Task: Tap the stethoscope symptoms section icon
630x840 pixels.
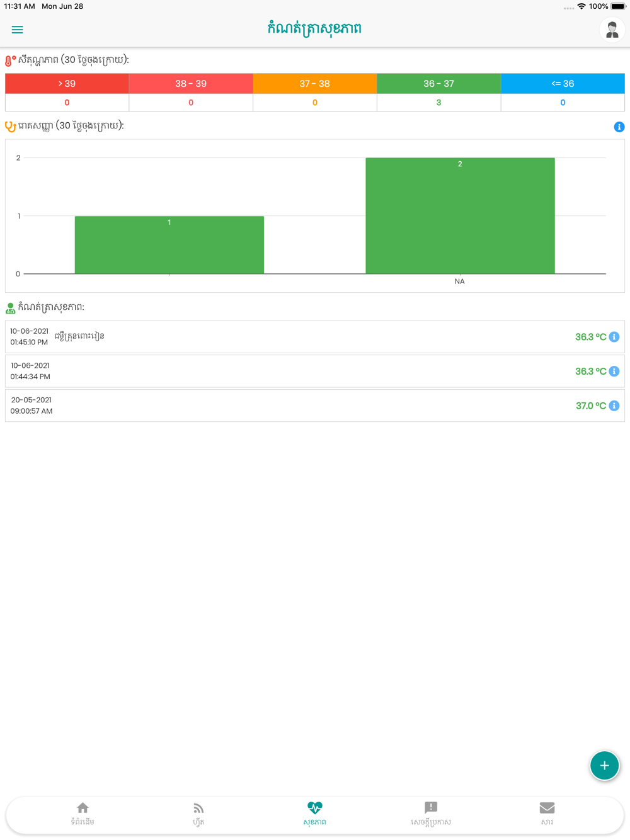Action: click(x=10, y=127)
